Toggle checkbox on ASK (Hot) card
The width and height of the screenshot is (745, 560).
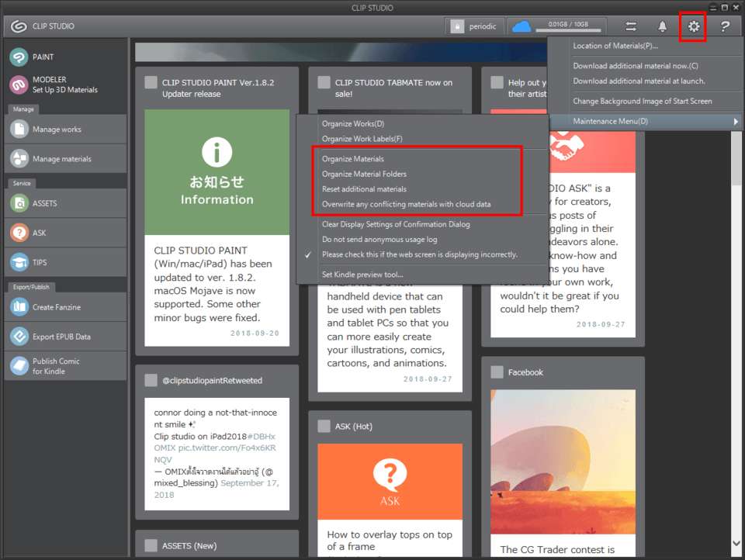coord(324,426)
